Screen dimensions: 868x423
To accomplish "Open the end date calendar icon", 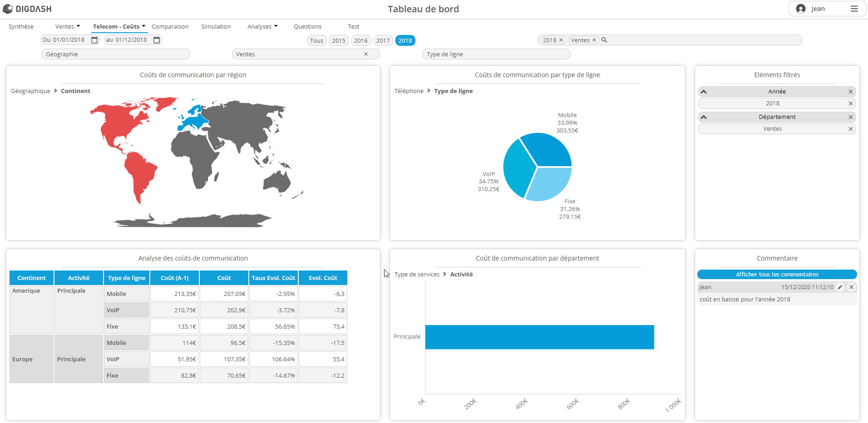I will point(157,40).
